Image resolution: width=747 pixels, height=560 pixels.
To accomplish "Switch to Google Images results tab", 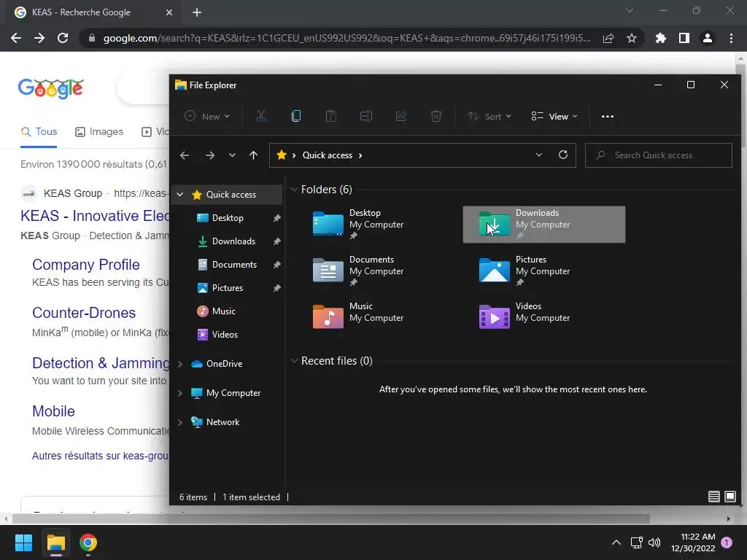I will pos(99,131).
